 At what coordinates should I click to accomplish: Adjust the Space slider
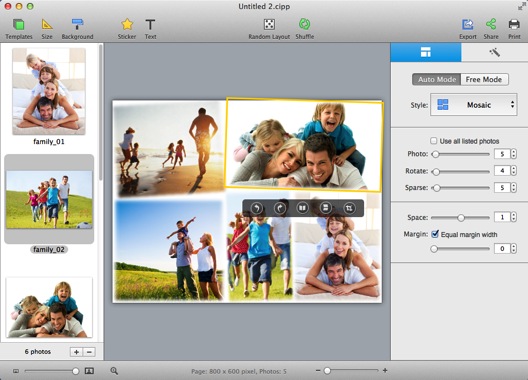[460, 218]
